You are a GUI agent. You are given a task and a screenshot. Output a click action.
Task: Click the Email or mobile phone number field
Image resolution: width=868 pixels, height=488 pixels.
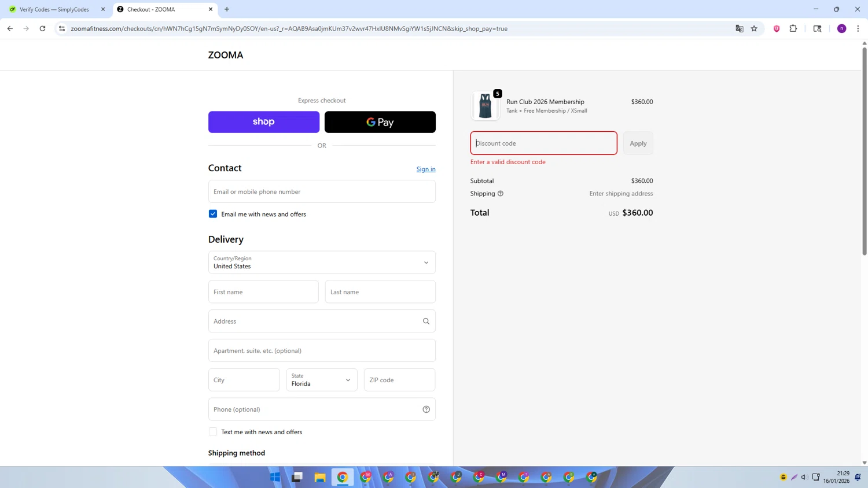(x=322, y=191)
